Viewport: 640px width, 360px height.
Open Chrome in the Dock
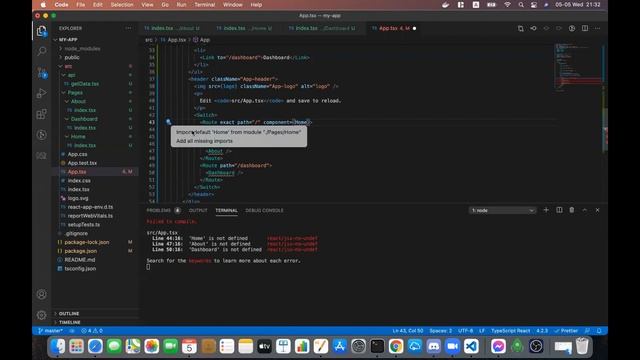(396, 346)
